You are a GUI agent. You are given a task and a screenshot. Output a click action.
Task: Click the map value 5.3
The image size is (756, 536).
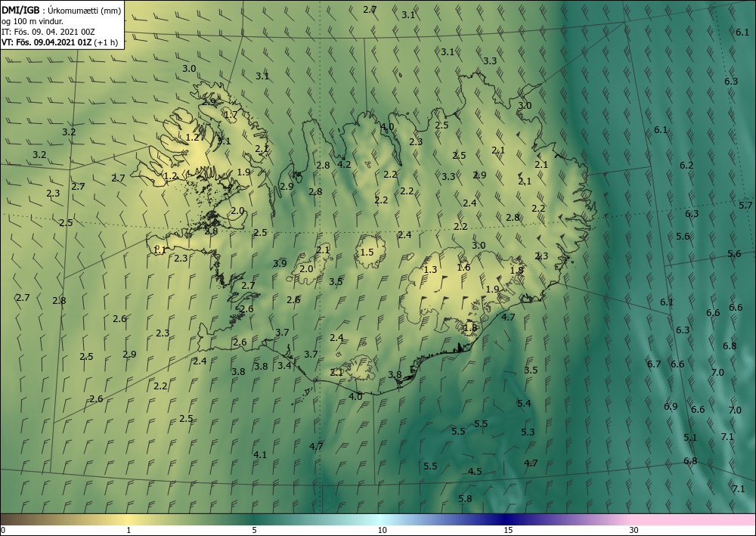pyautogui.click(x=528, y=432)
